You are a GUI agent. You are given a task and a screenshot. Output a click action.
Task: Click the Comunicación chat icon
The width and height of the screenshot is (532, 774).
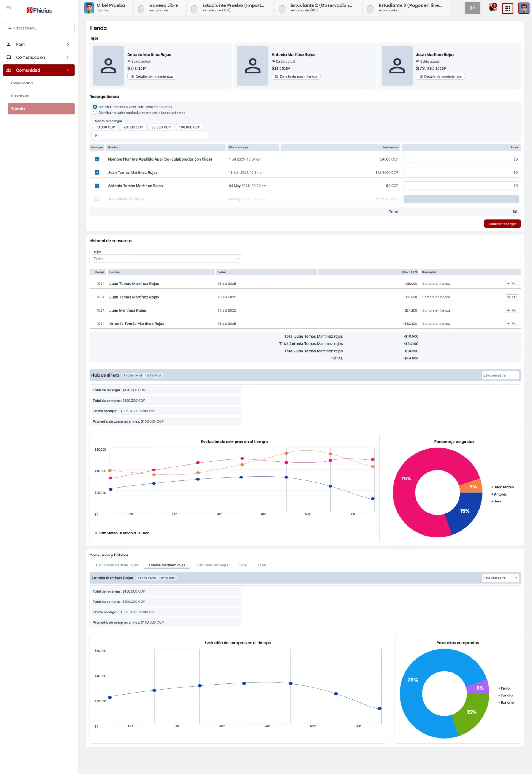coord(9,57)
